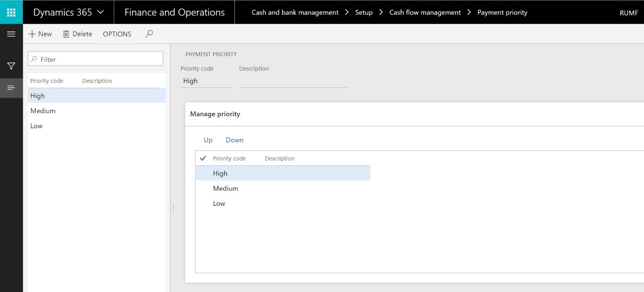Toggle the select-all checkmark in grid header
This screenshot has width=644, height=292.
203,158
